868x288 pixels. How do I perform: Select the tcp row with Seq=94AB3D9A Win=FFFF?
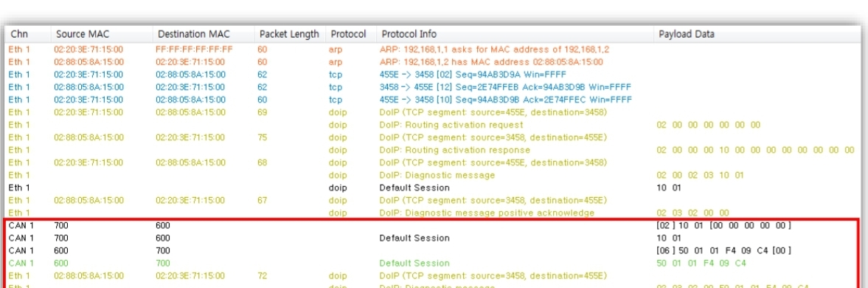[x=433, y=74]
